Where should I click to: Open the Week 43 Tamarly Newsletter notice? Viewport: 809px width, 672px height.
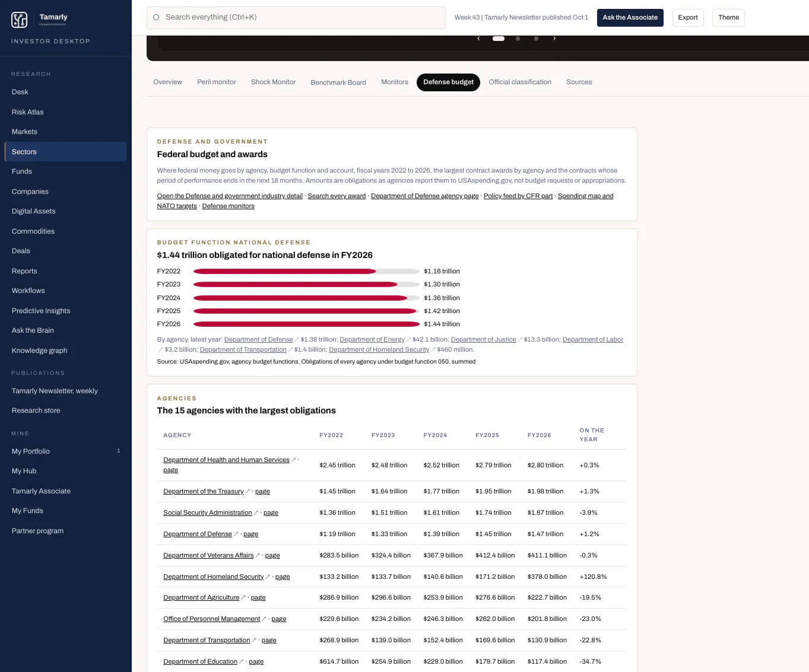pos(521,18)
